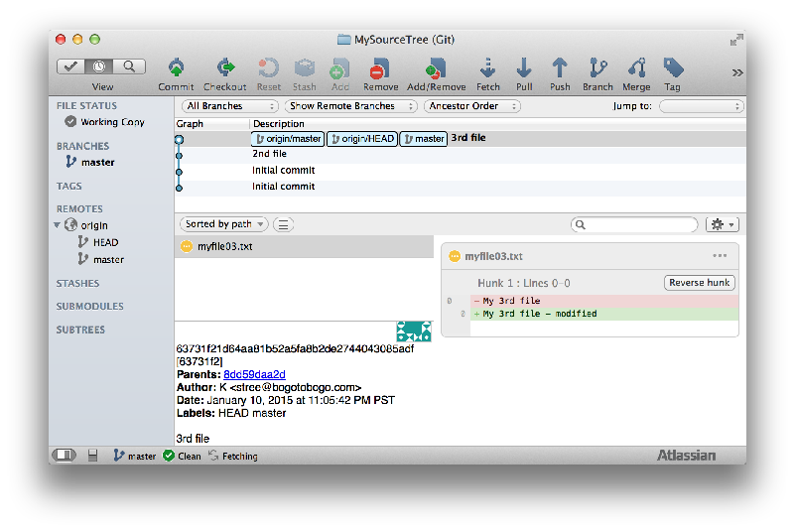The image size is (795, 532).
Task: Click in the file search field
Action: 634,224
